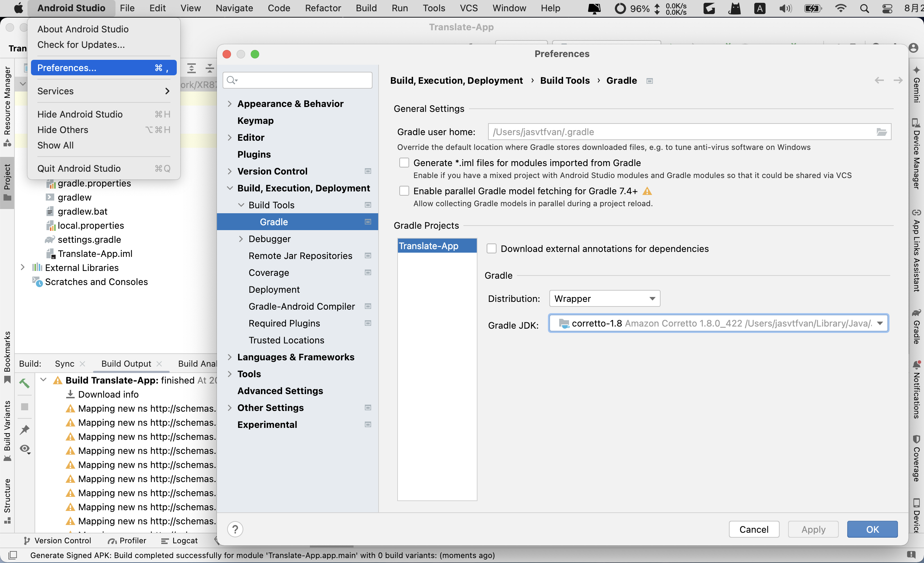The image size is (924, 563).
Task: Open Version Control tool window
Action: point(57,540)
